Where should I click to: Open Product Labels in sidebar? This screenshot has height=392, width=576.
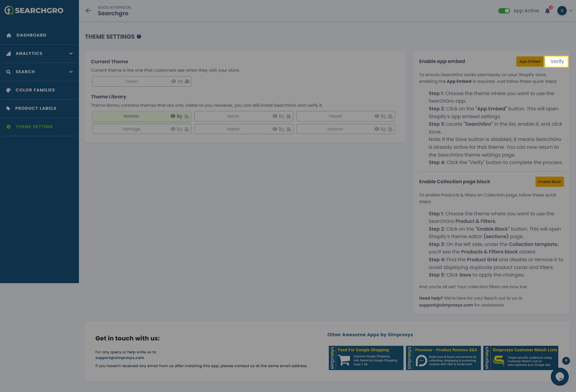[36, 108]
